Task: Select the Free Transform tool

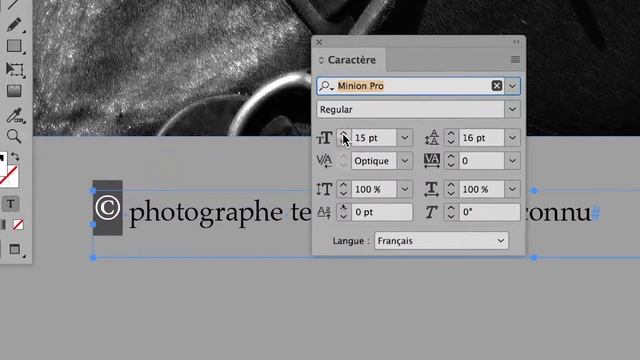Action: [15, 69]
